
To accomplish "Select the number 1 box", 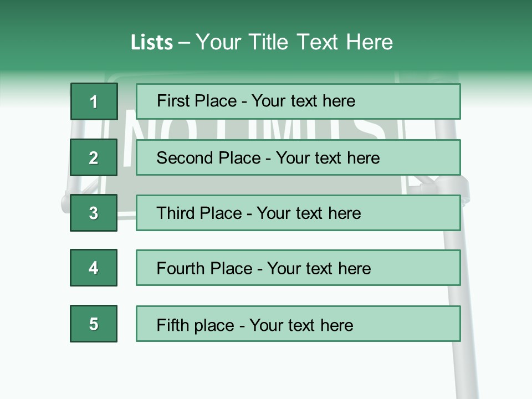I will click(94, 101).
